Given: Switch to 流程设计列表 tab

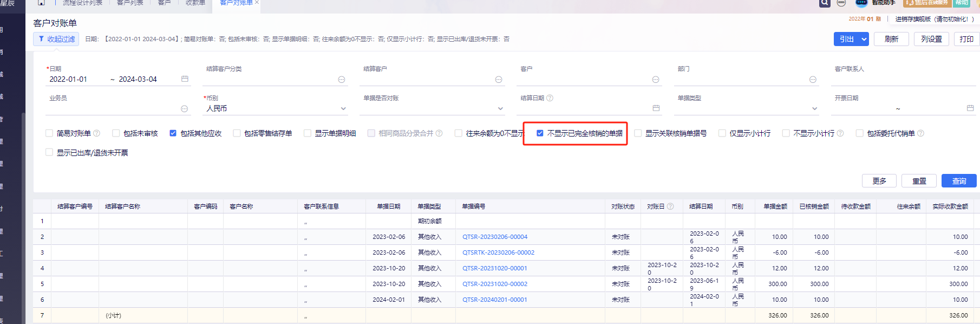Looking at the screenshot, I should pos(82,3).
